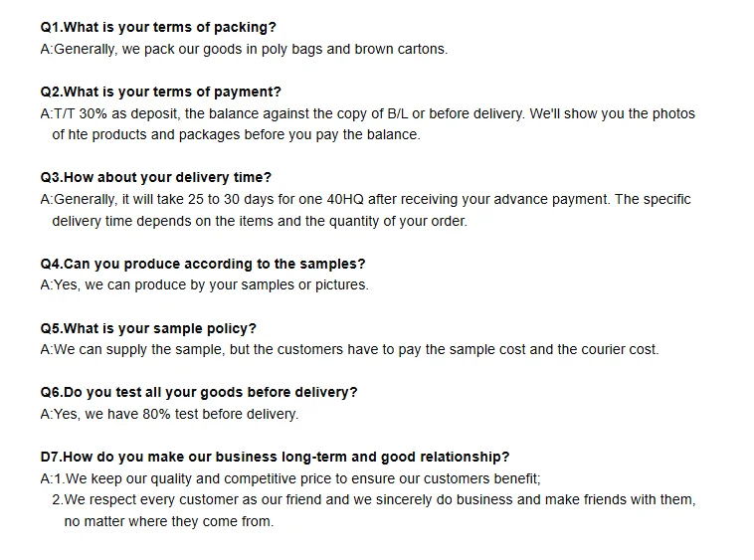Click the line about quantity of your order
Image resolution: width=754 pixels, height=560 pixels.
click(259, 221)
